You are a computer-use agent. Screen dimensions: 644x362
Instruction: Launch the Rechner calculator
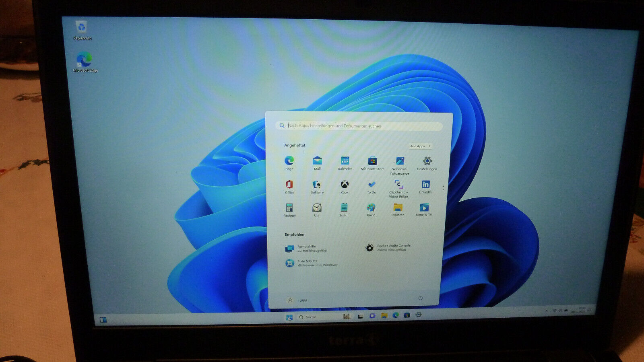289,210
